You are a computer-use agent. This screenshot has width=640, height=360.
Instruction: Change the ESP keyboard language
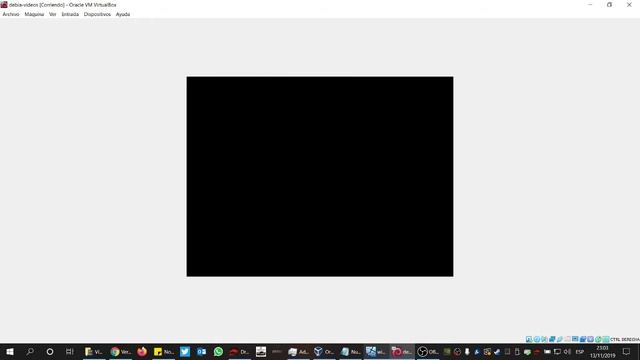pyautogui.click(x=580, y=352)
